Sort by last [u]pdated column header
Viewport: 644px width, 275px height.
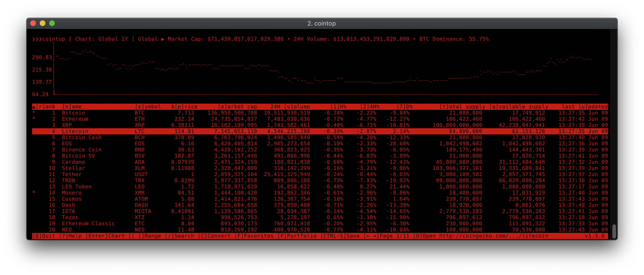pyautogui.click(x=584, y=106)
